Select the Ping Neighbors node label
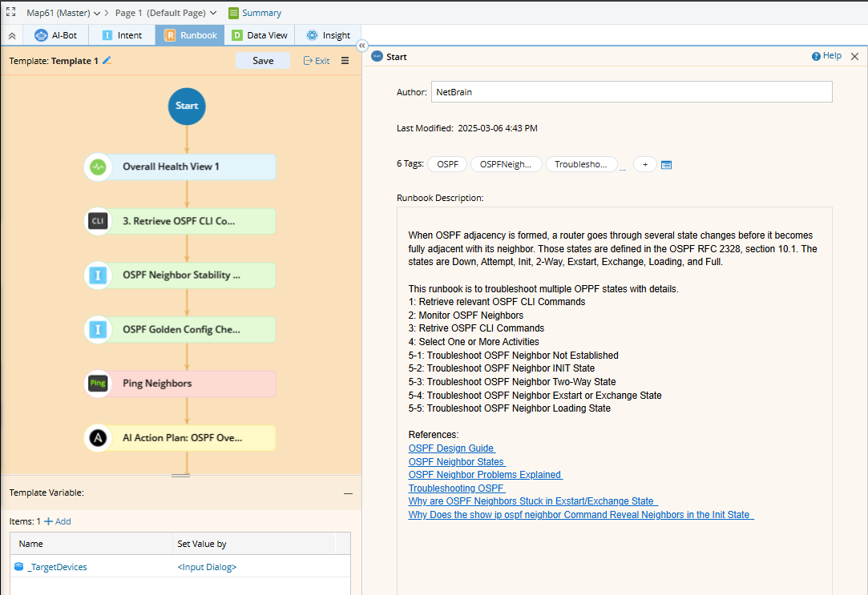This screenshot has width=868, height=595. [x=157, y=384]
